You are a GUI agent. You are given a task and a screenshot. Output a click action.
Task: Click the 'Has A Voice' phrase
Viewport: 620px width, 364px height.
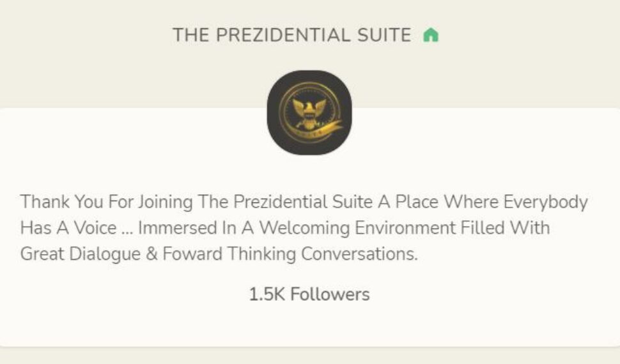pos(68,228)
